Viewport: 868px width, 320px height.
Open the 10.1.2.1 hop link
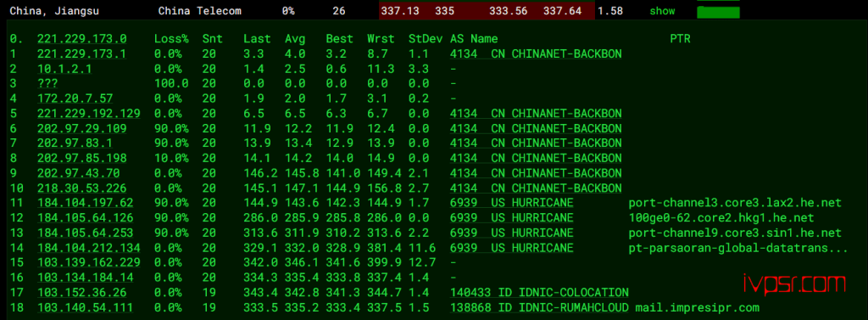64,69
